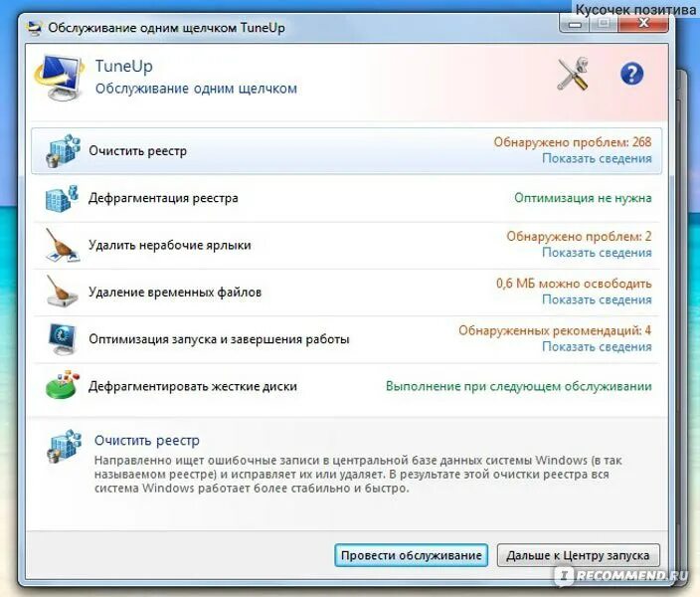Close the TuneUp window with X

coord(643,23)
